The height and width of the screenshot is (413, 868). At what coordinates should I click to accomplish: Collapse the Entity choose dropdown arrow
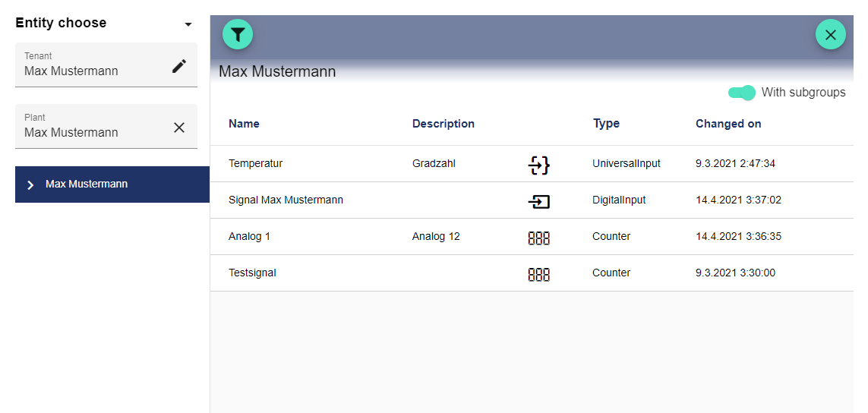[188, 24]
